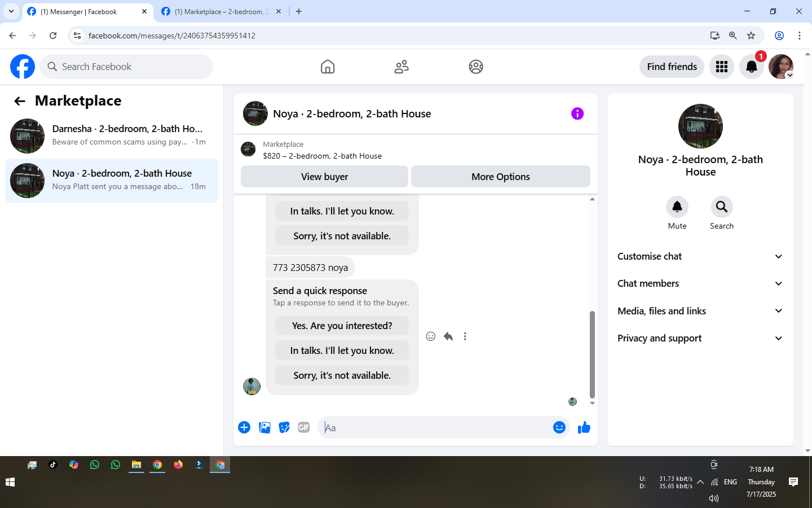Send lower 'Sorry, it's not available.'
The height and width of the screenshot is (508, 812).
click(342, 375)
